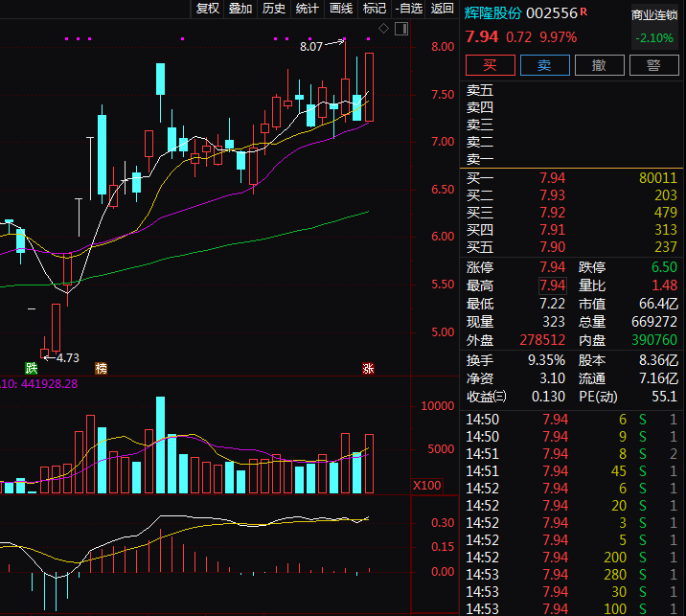Click the 买一 price 7.94

tap(552, 178)
